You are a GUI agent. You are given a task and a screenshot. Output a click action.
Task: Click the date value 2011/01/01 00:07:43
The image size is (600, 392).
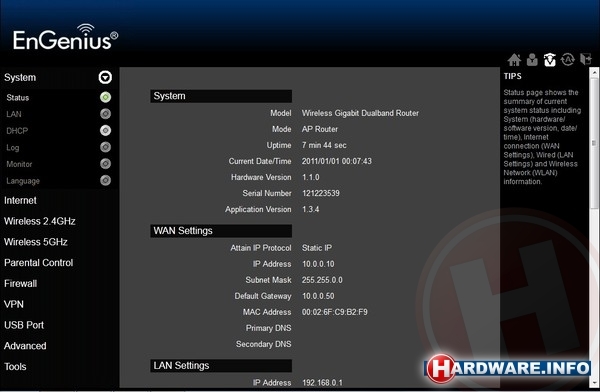tap(337, 162)
